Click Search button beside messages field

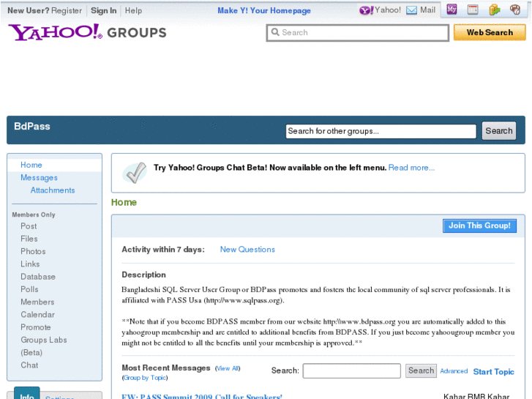pos(421,370)
